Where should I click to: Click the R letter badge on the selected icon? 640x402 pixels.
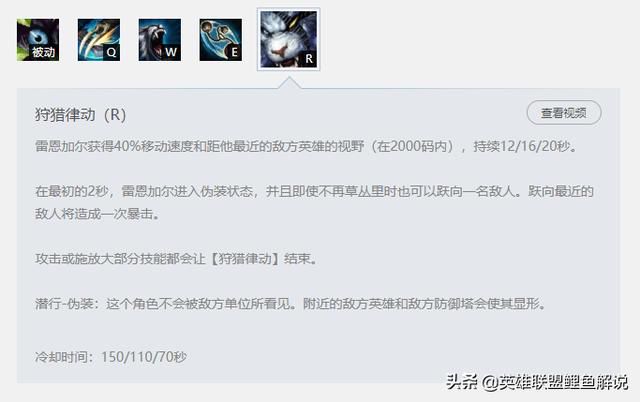click(x=309, y=59)
